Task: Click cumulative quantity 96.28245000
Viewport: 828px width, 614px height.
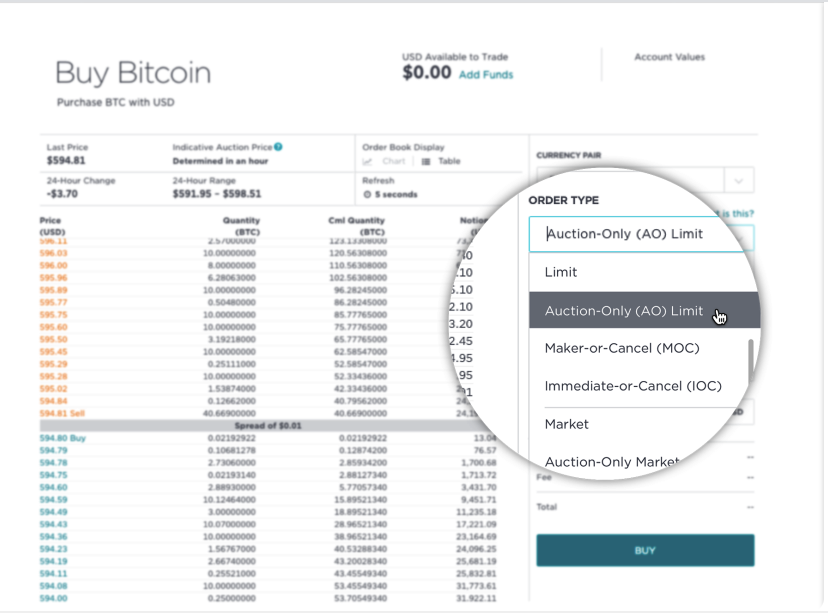Action: (x=361, y=290)
